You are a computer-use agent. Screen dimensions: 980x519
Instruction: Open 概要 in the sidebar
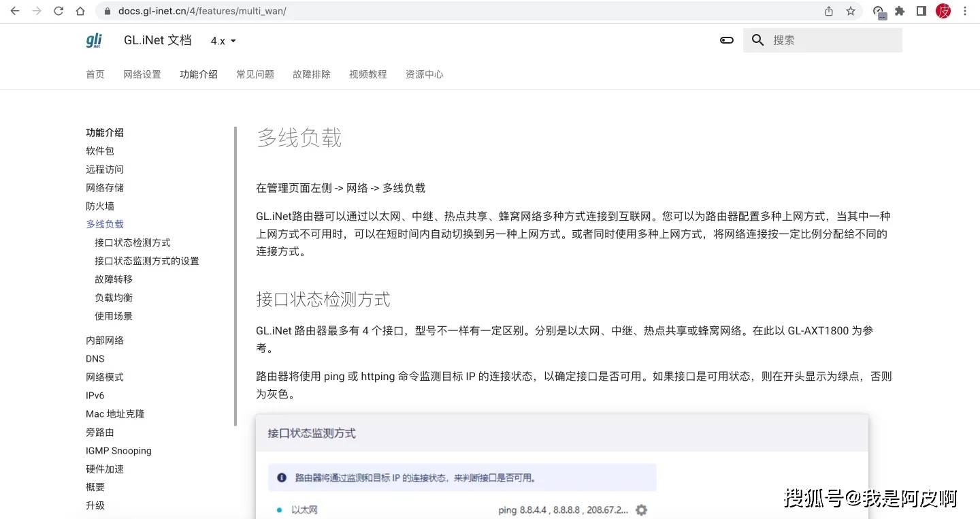(95, 488)
